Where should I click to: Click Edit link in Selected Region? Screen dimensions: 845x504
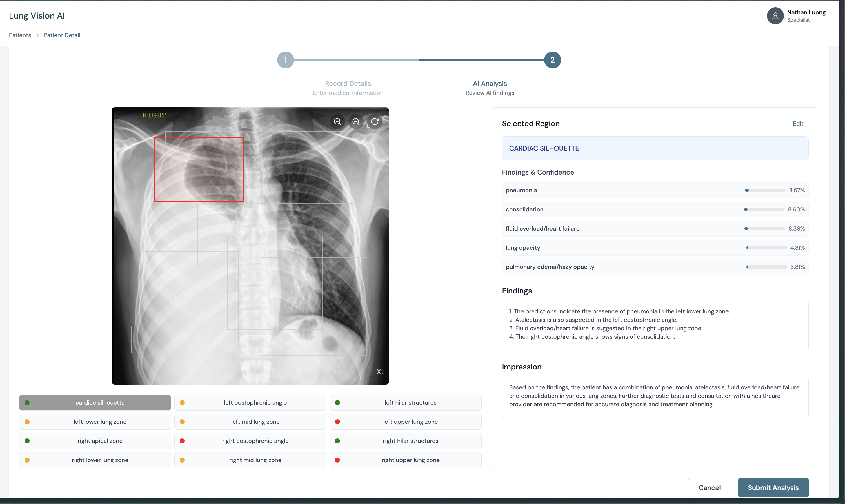(x=797, y=124)
